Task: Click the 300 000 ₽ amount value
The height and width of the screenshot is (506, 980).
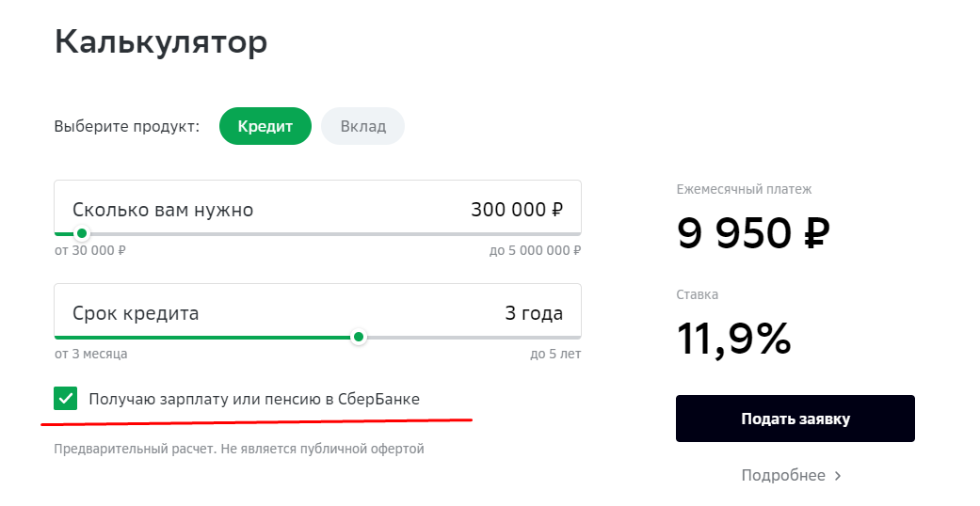Action: 517,209
